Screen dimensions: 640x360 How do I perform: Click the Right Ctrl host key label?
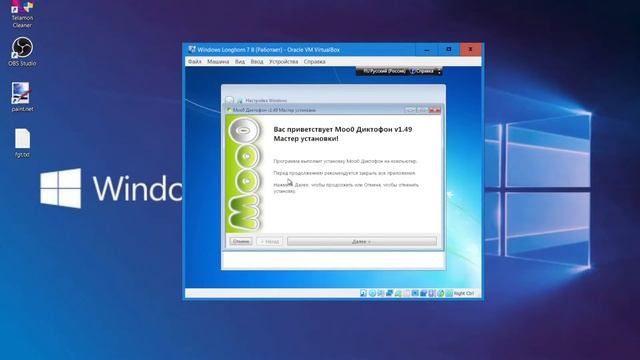[x=464, y=293]
